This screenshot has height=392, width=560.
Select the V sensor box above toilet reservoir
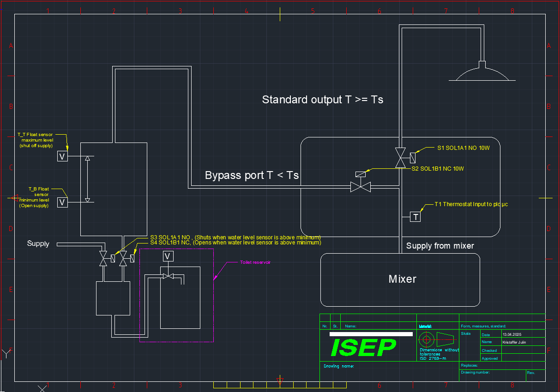(168, 256)
